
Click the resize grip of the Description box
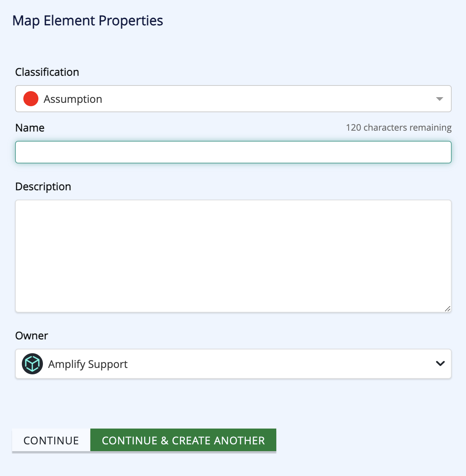448,309
